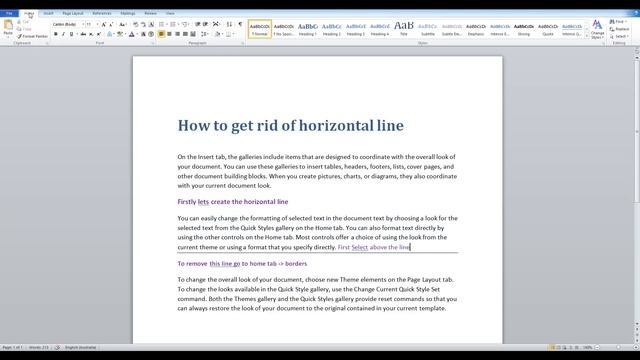The image size is (640, 360).
Task: Open the Change Styles menu
Action: click(x=597, y=29)
